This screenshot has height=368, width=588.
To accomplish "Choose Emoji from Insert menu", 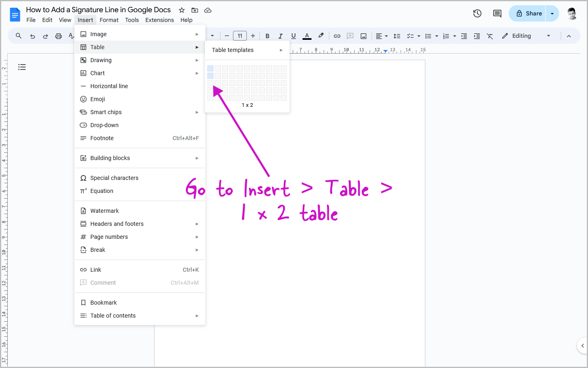I will pyautogui.click(x=140, y=99).
